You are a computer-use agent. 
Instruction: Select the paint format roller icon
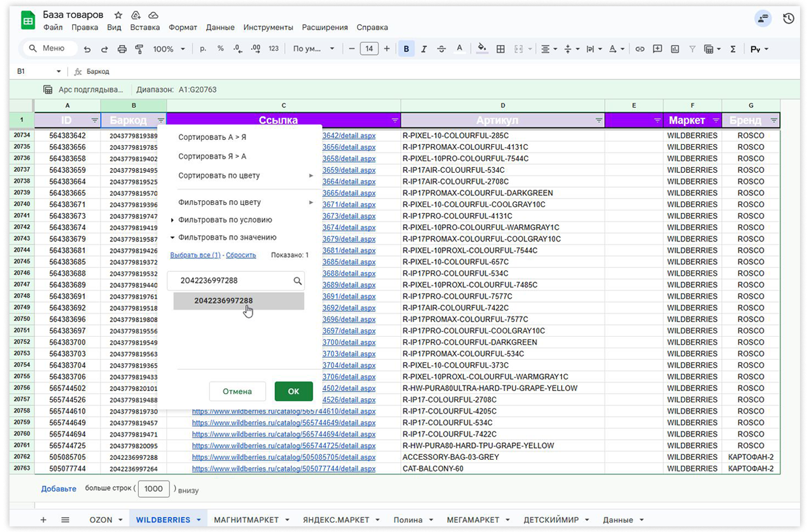tap(139, 49)
